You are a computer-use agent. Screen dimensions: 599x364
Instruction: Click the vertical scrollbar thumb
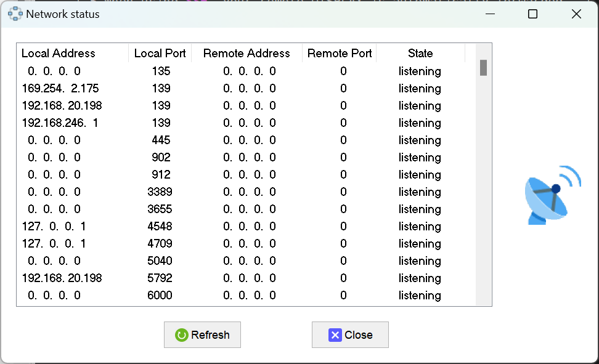click(483, 68)
